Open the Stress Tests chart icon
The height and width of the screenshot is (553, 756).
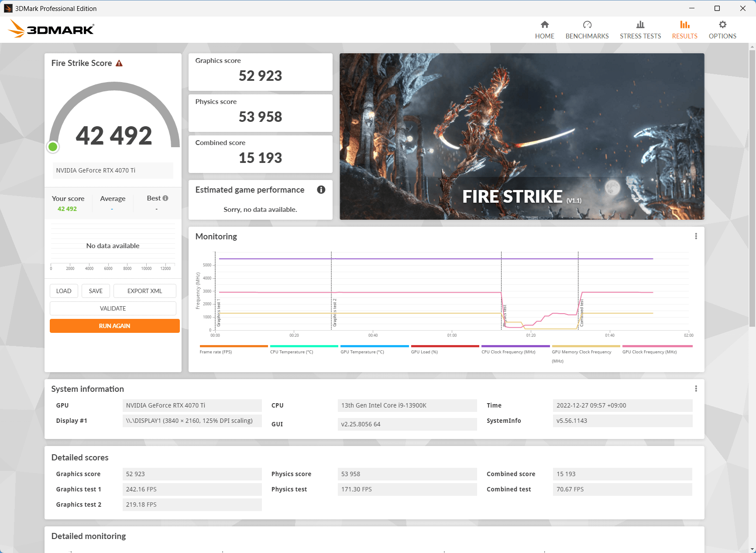[640, 24]
